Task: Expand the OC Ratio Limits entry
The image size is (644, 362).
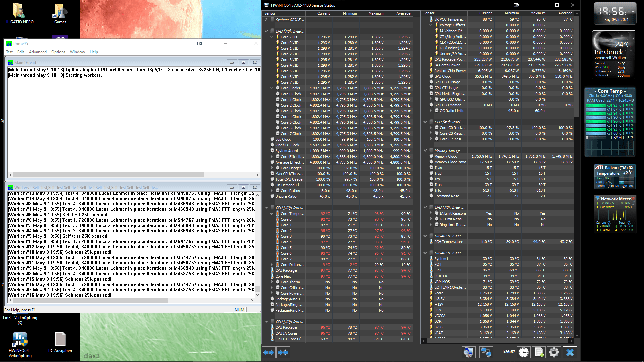Action: [x=430, y=110]
